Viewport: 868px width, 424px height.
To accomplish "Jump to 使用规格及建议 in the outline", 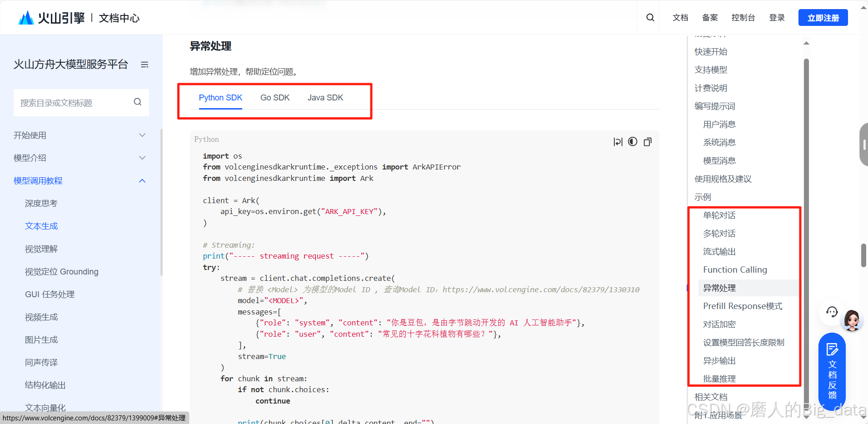I will click(723, 179).
